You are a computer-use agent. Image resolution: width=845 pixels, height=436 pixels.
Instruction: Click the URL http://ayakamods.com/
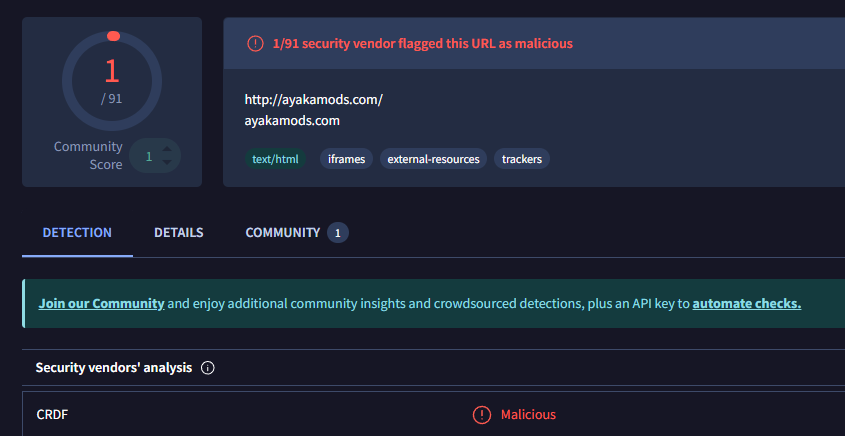pos(314,100)
